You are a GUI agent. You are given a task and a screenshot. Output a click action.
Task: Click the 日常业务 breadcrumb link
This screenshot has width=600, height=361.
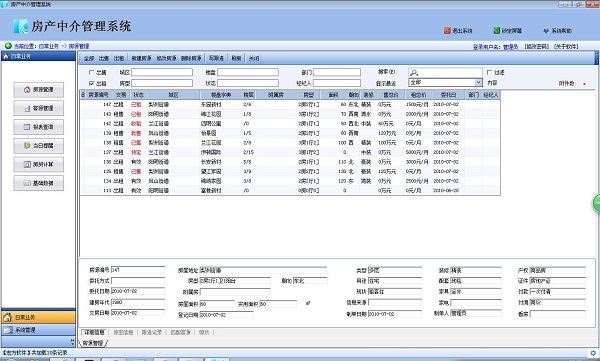click(x=49, y=46)
